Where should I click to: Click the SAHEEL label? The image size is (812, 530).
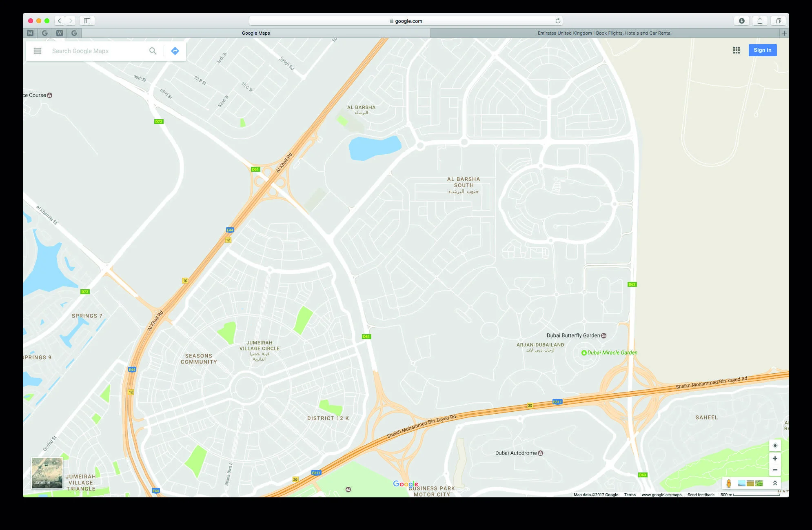(707, 417)
